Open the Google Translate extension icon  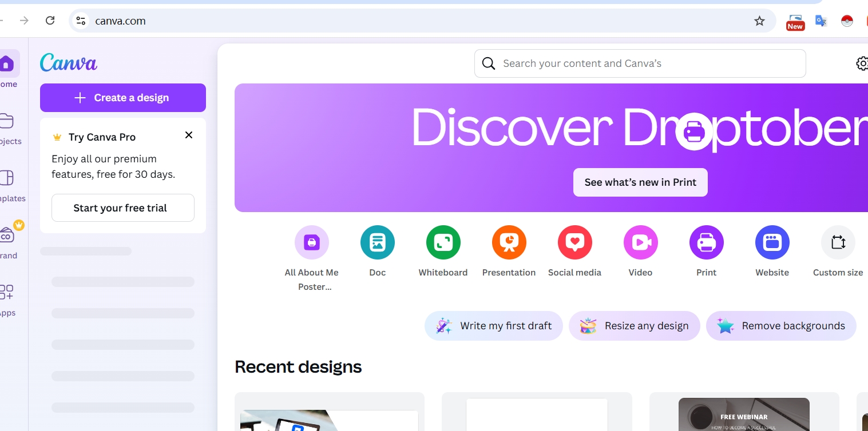821,21
